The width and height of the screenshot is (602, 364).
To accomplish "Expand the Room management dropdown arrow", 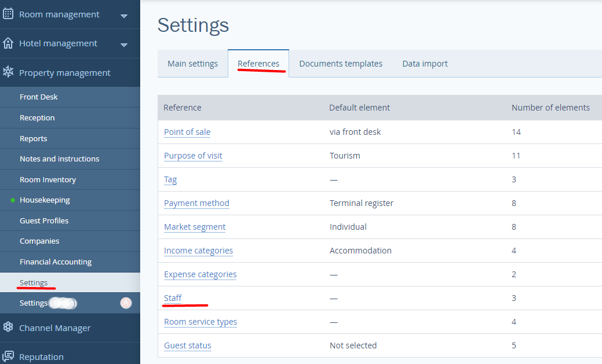I will tap(124, 16).
